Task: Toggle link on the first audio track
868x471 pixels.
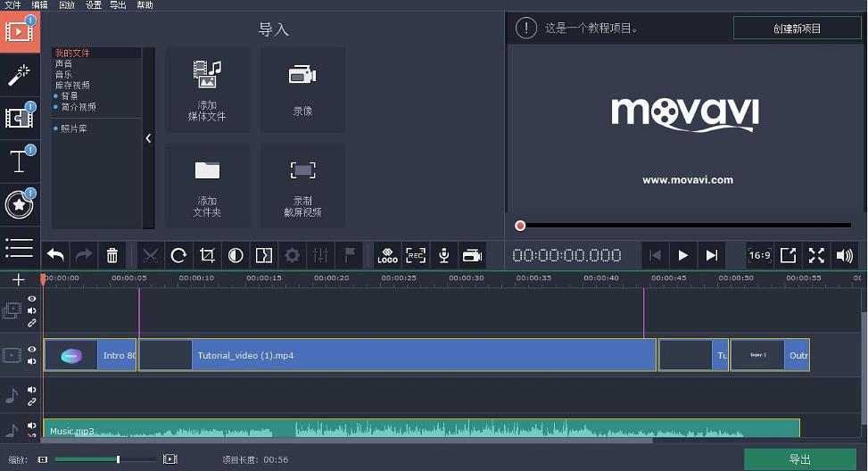Action: pos(31,401)
